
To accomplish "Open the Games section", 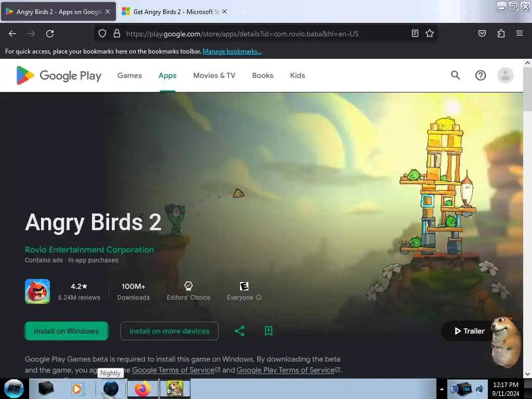I will [x=129, y=75].
